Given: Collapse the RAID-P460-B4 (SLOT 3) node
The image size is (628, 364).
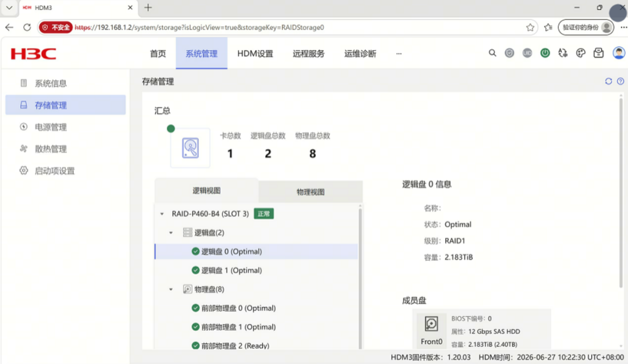Looking at the screenshot, I should pos(162,214).
